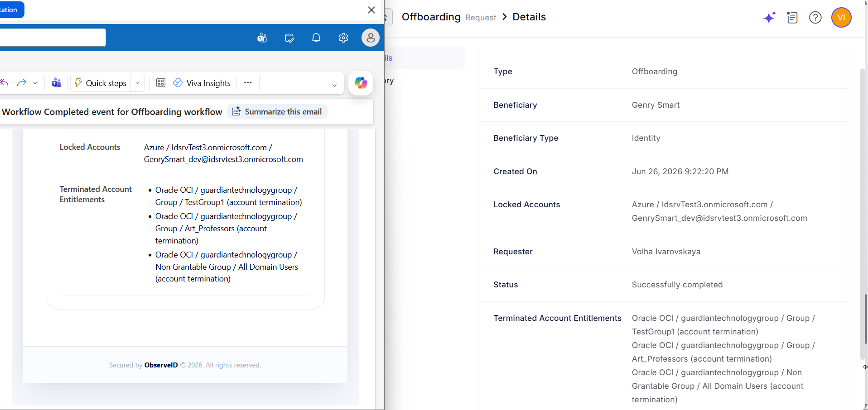Open Outlook settings gear
868x410 pixels.
[343, 38]
